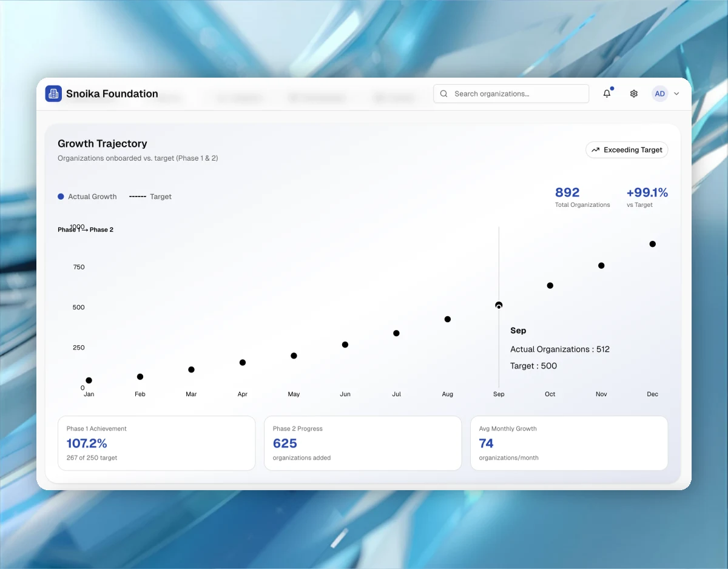Open the notifications bell
The image size is (728, 569).
[x=607, y=93]
